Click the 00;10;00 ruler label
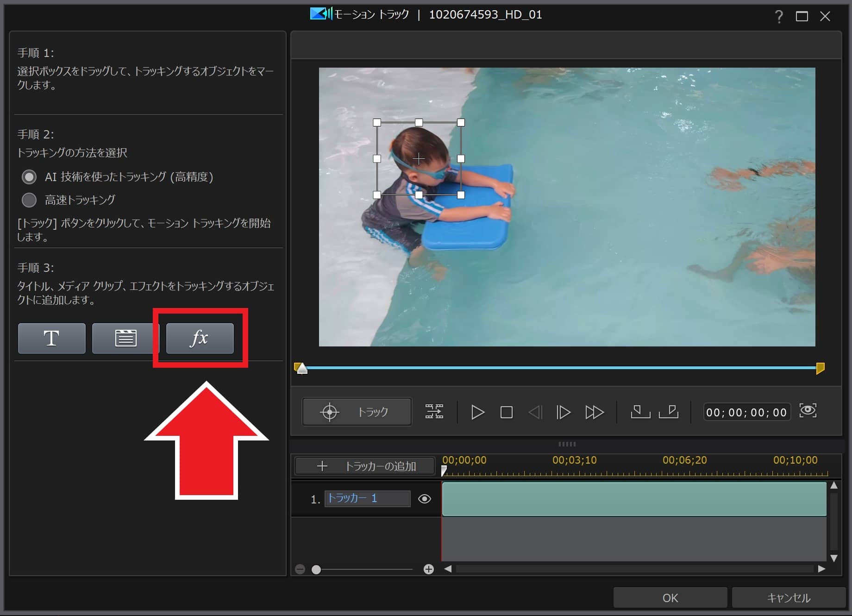852x616 pixels. coord(795,460)
